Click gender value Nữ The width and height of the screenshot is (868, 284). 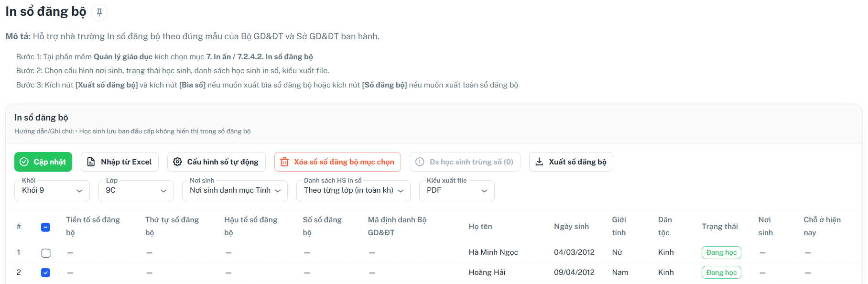point(617,252)
